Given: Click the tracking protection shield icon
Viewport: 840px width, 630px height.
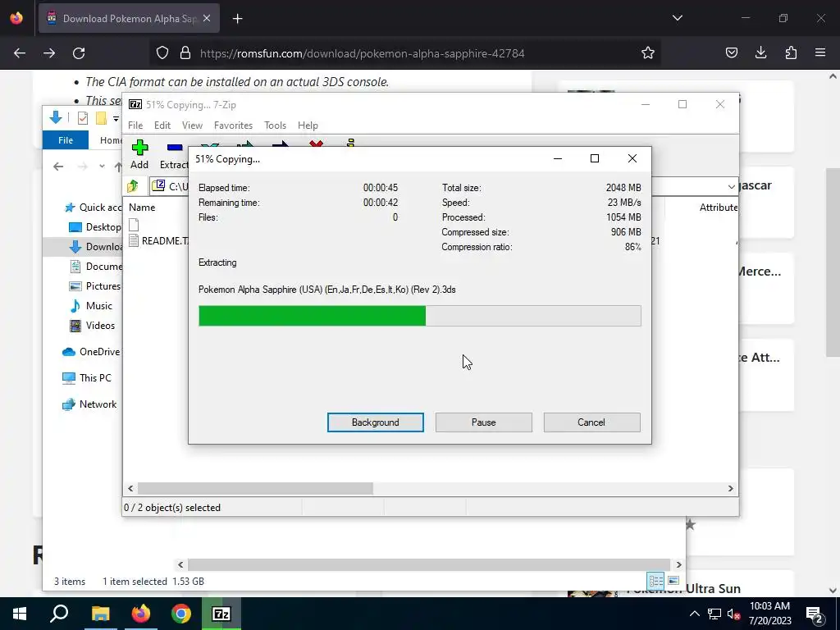Looking at the screenshot, I should [x=162, y=52].
